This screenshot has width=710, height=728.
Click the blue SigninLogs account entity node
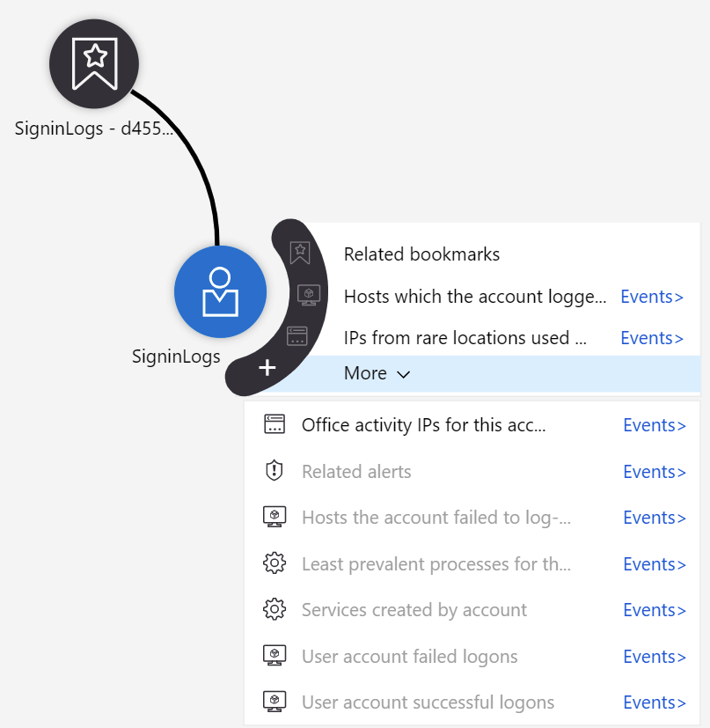click(221, 292)
